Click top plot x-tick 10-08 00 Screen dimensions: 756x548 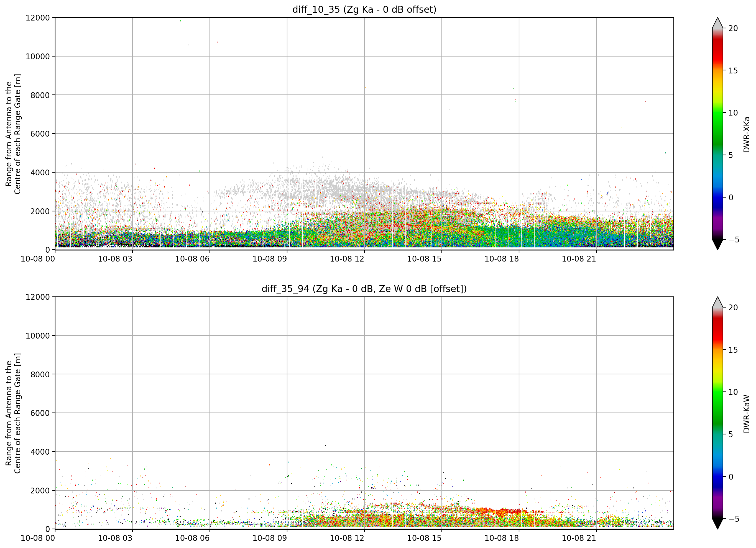click(x=38, y=259)
